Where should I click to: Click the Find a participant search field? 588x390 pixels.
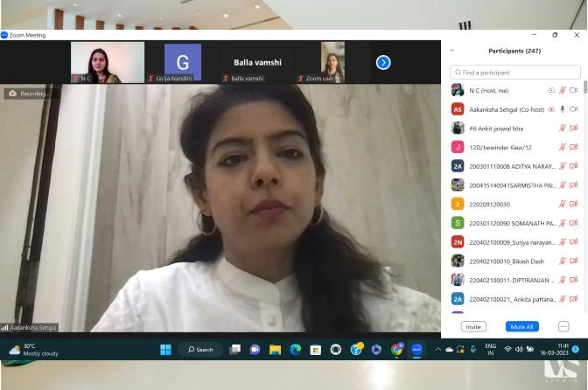(515, 73)
